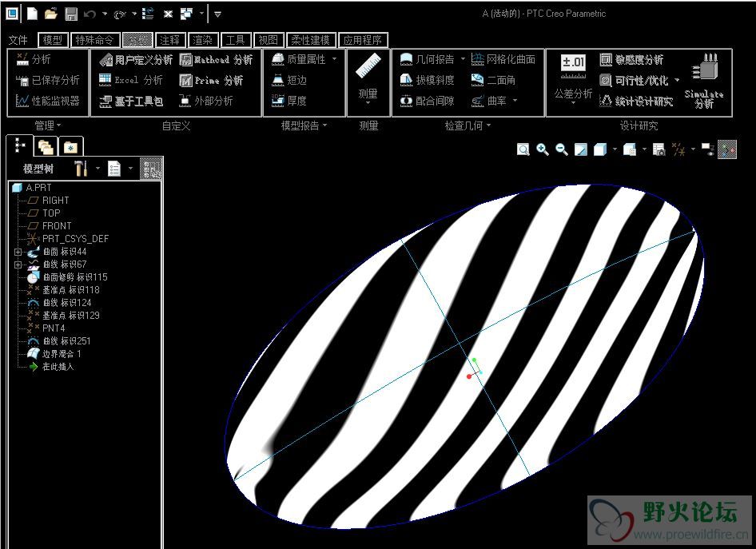The width and height of the screenshot is (756, 549).
Task: Switch to the Applications (应用程序) tab
Action: (363, 40)
